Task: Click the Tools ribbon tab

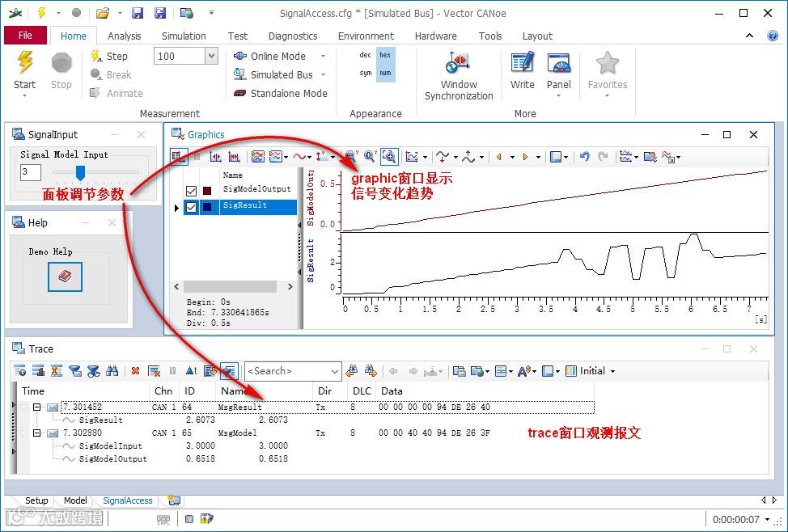Action: pyautogui.click(x=490, y=36)
